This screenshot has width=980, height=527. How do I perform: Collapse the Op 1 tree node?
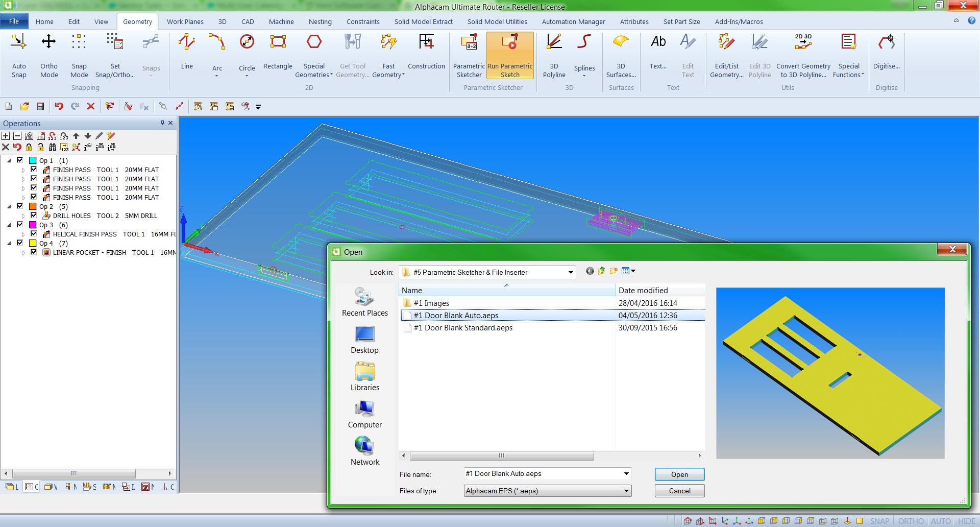pyautogui.click(x=9, y=160)
